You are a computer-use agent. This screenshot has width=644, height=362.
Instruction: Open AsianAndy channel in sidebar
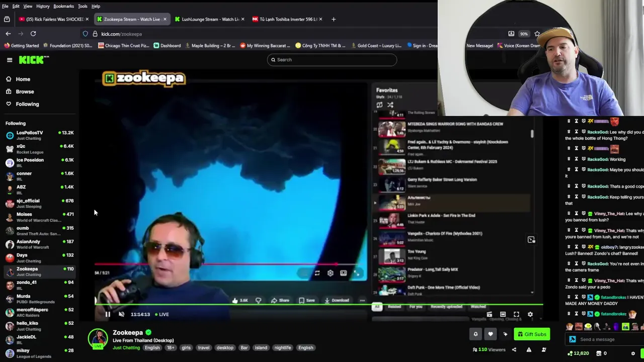tap(39, 244)
